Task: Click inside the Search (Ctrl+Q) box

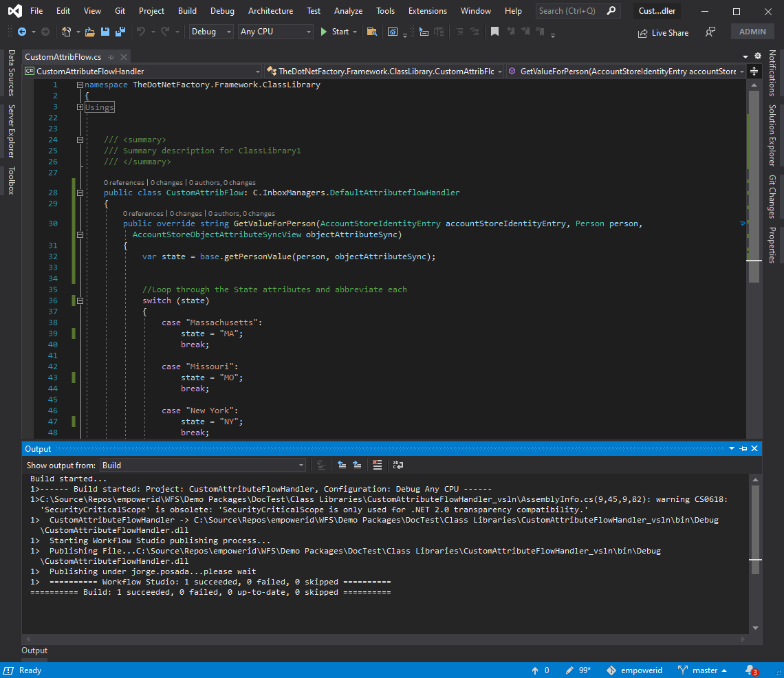Action: click(568, 11)
